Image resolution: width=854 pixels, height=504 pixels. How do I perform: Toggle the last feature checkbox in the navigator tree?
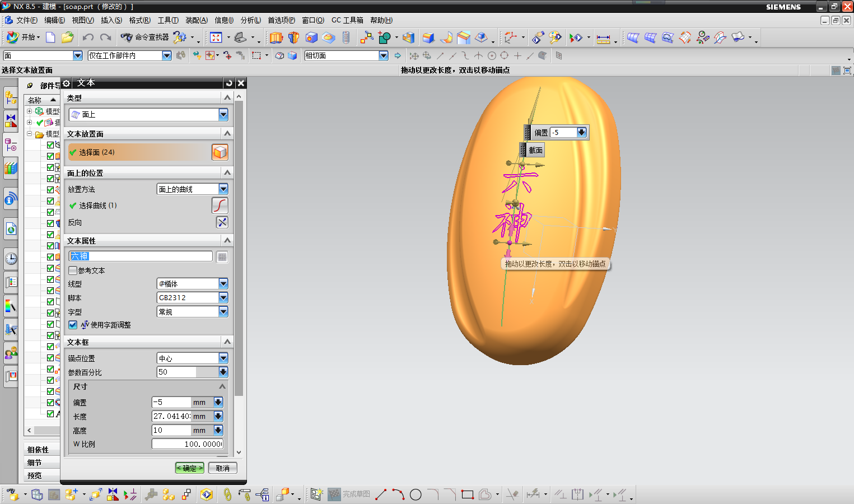[50, 414]
